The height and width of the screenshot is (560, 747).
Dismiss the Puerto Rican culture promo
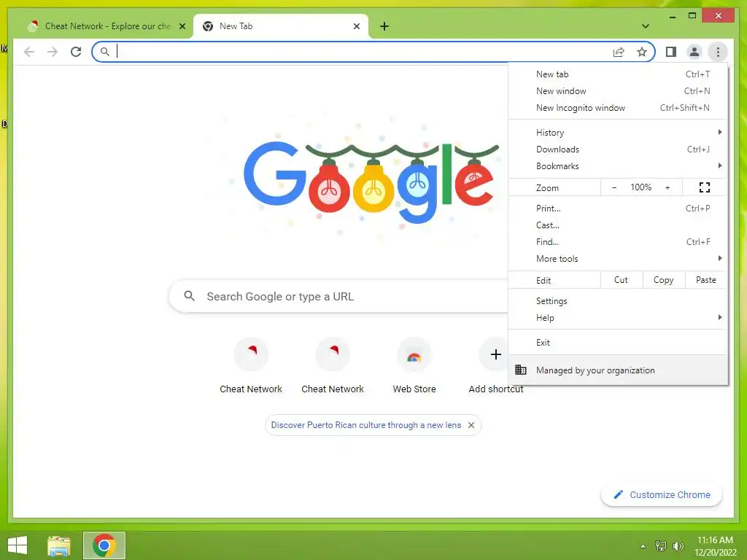[x=471, y=425]
